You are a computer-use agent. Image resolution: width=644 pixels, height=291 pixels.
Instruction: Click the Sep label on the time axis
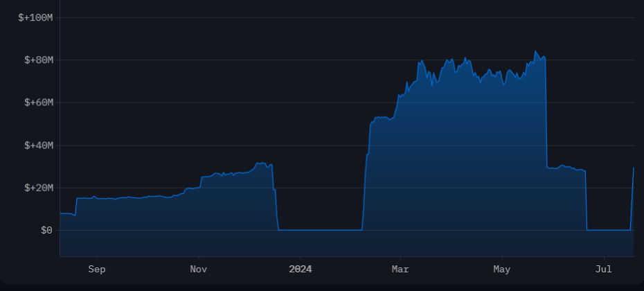pyautogui.click(x=97, y=269)
